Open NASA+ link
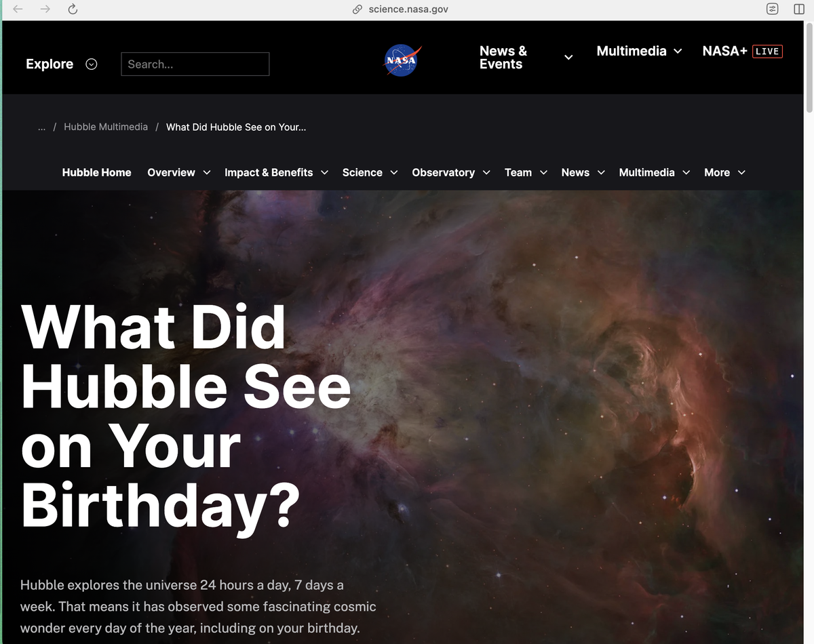The image size is (814, 644). (724, 51)
